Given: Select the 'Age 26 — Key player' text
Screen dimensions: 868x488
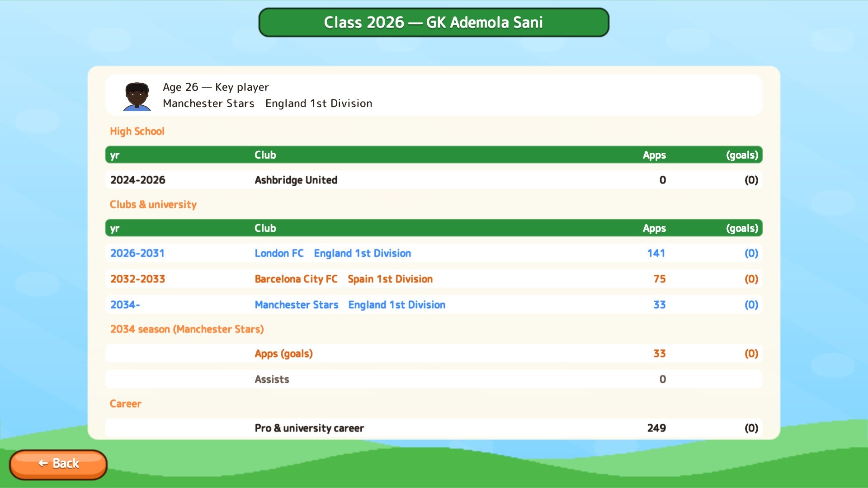Looking at the screenshot, I should tap(216, 87).
